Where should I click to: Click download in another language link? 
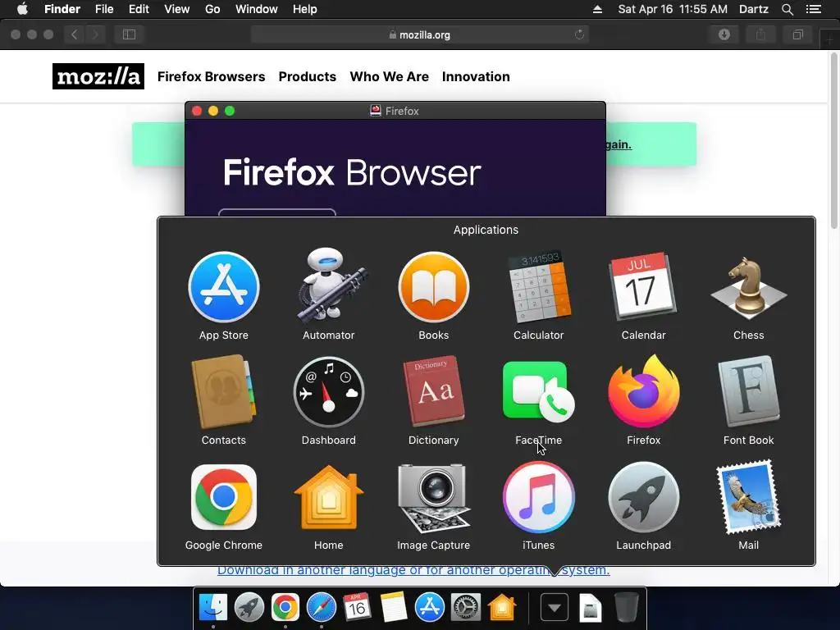[x=413, y=571]
